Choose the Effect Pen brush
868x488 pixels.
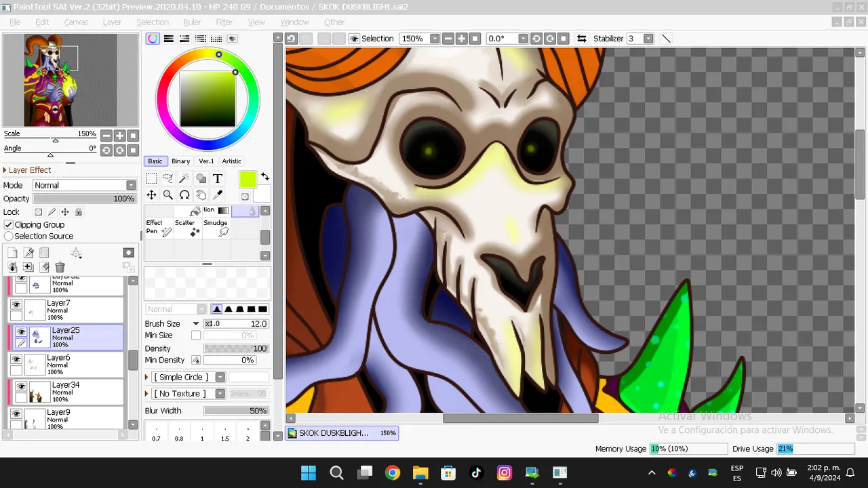click(159, 228)
